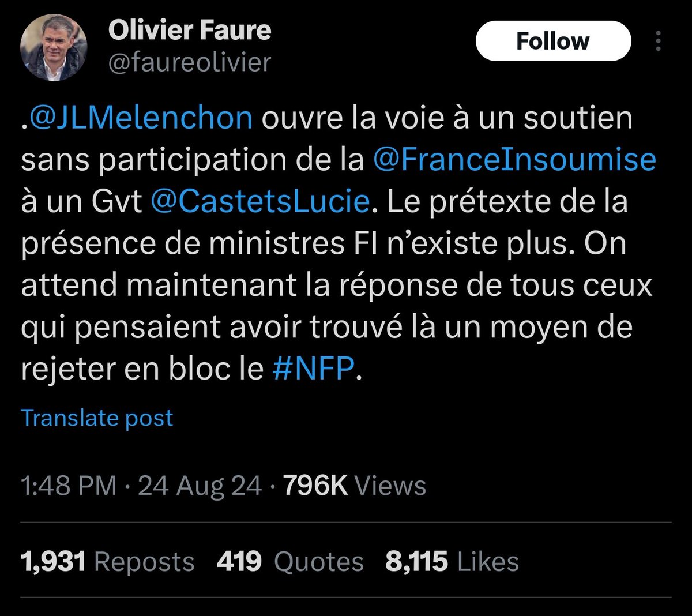Follow Olivier Faure's account
692x616 pixels.
click(x=552, y=42)
